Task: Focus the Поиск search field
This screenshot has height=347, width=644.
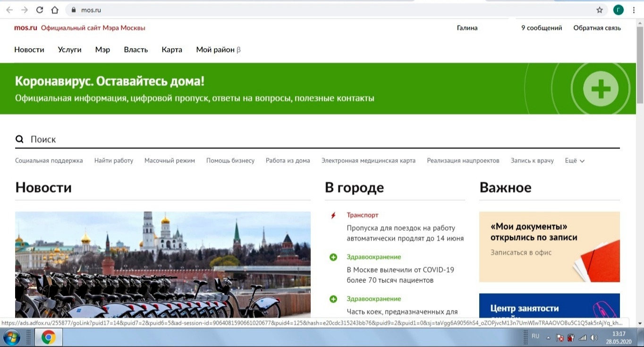Action: 317,139
